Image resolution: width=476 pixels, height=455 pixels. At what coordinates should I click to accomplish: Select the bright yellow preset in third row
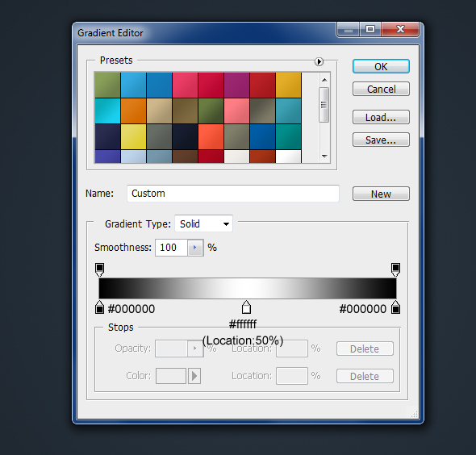click(133, 136)
